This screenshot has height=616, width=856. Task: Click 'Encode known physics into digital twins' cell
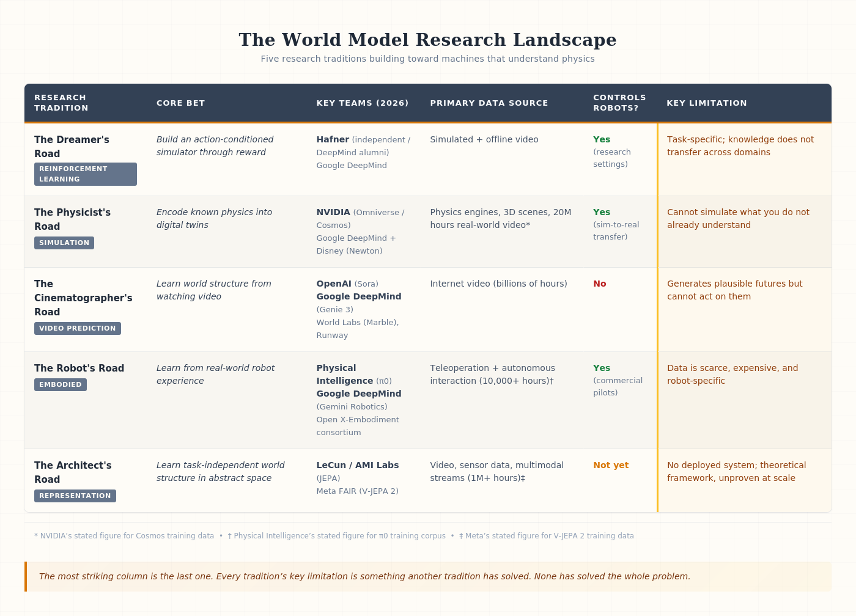pyautogui.click(x=214, y=219)
